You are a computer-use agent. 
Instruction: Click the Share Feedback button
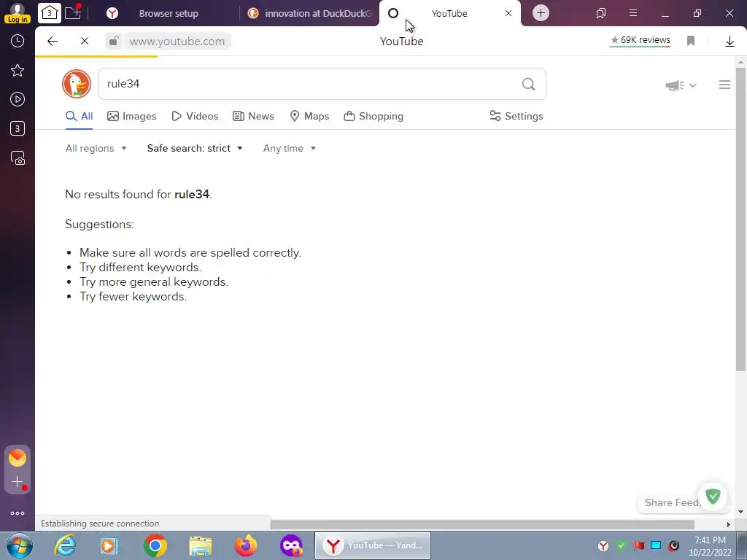[672, 503]
